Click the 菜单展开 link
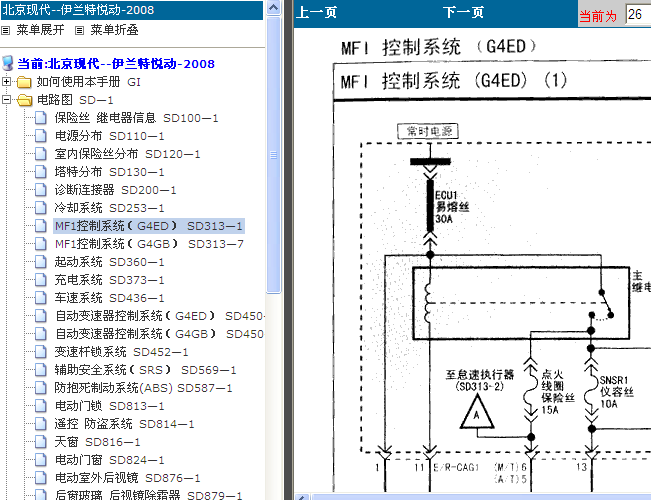Image resolution: width=651 pixels, height=500 pixels. coord(40,30)
